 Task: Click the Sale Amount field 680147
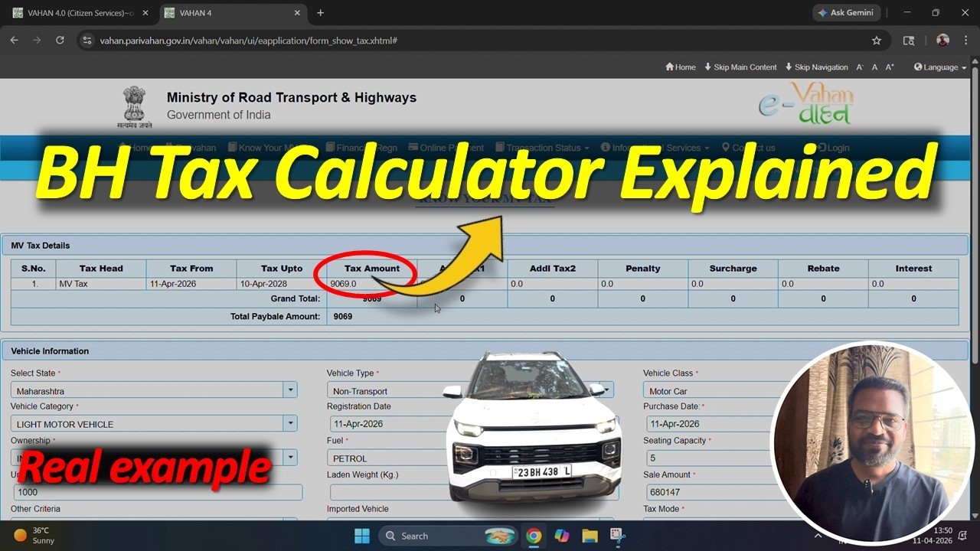pyautogui.click(x=712, y=491)
